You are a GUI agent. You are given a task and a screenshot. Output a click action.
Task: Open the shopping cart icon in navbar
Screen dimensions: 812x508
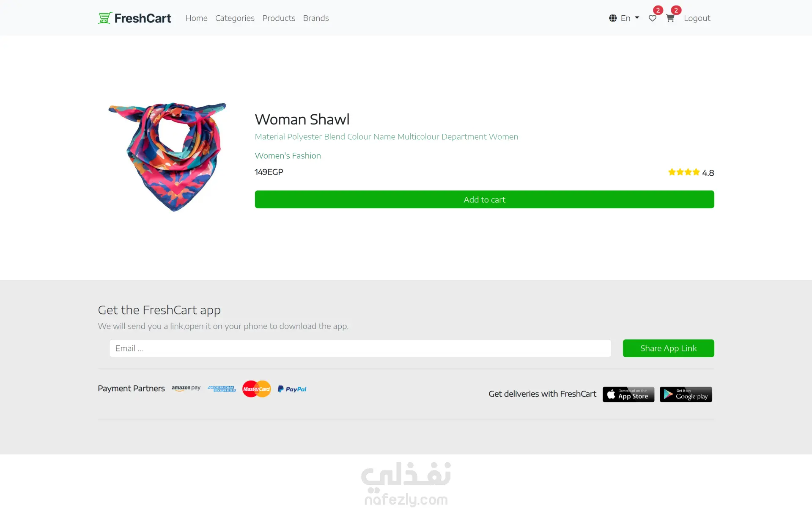(x=670, y=18)
